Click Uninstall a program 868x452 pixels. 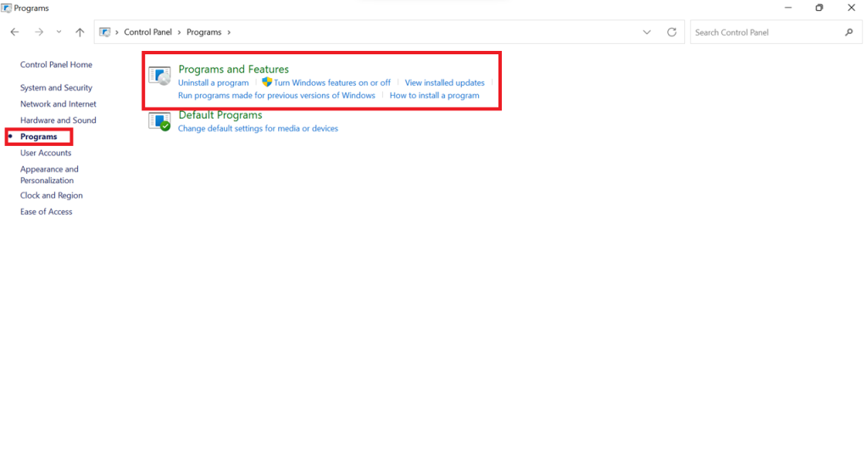coord(214,82)
